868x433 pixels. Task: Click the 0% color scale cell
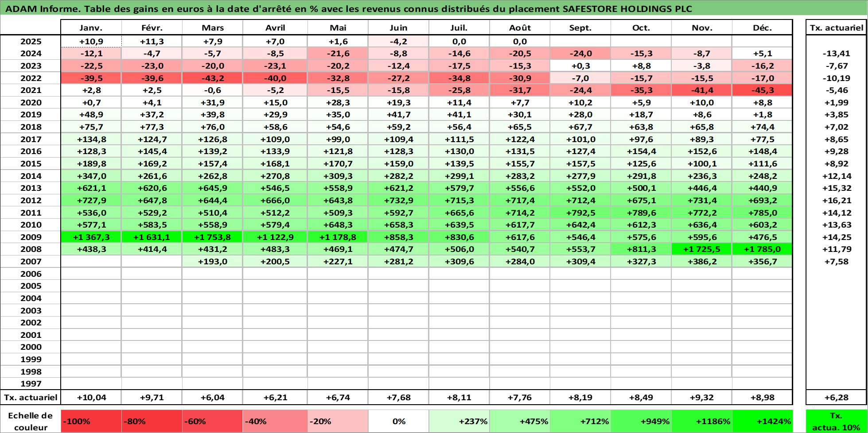point(398,421)
